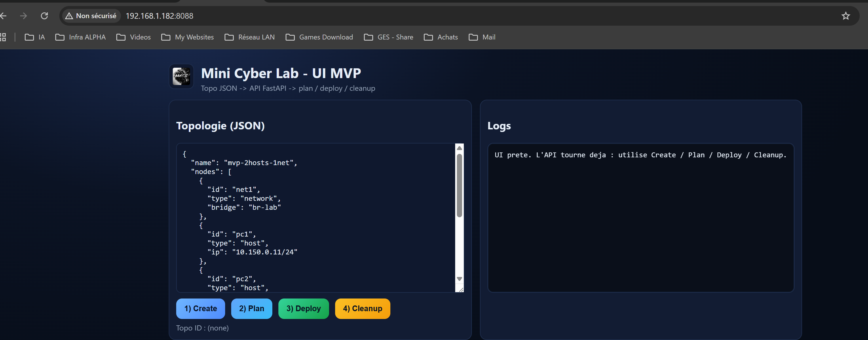Click the browser back arrow
This screenshot has width=868, height=340.
coord(3,16)
